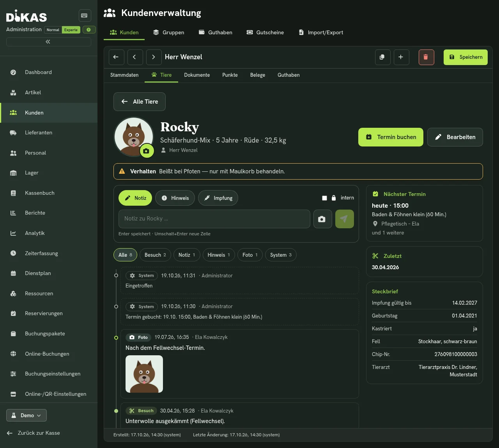This screenshot has width=499, height=448.
Task: Open the Dokumente tab
Action: (x=197, y=75)
